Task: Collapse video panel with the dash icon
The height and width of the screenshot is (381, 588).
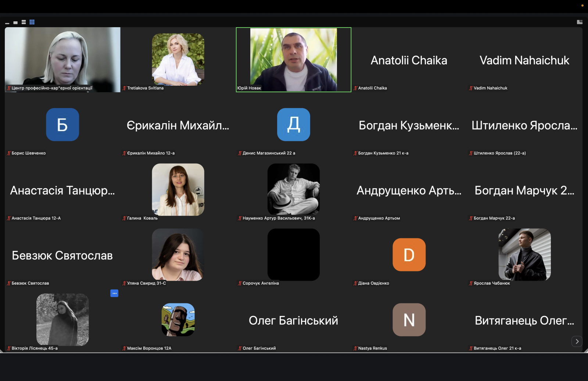Action: (7, 23)
